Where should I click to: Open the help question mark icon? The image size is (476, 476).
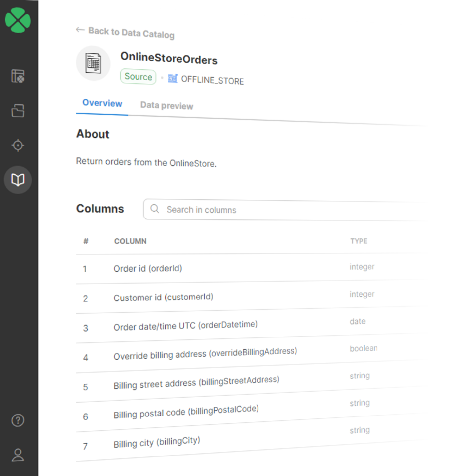tap(18, 420)
